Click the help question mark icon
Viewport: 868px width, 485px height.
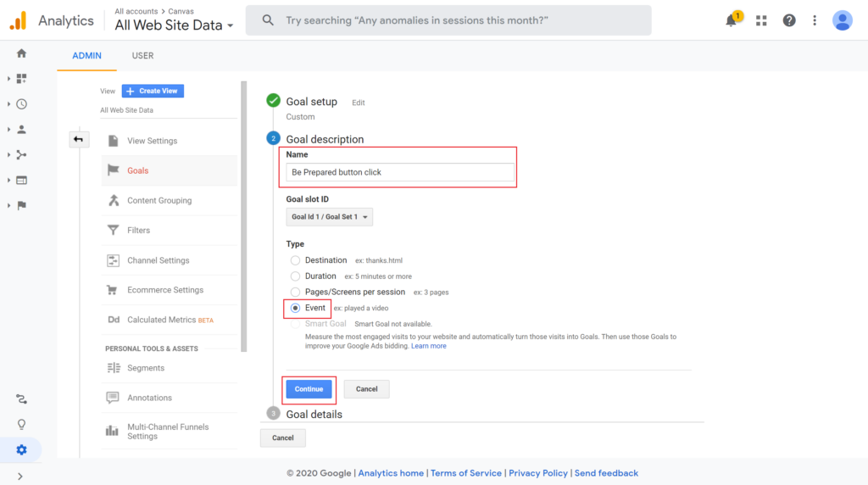point(789,20)
